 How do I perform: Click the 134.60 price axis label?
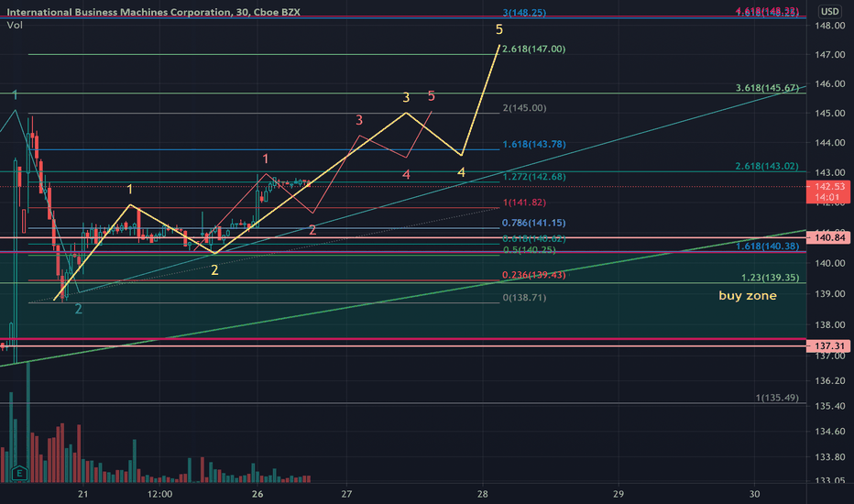click(x=830, y=432)
